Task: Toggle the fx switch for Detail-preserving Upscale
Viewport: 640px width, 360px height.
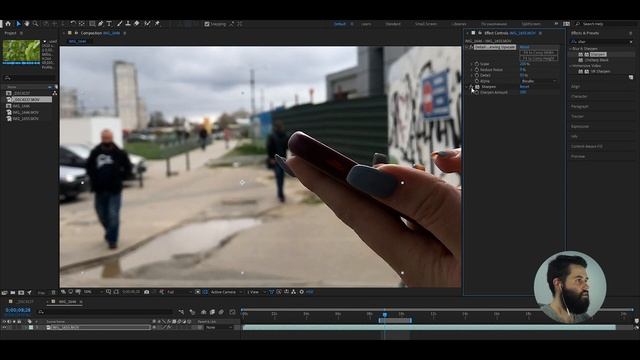Action: (x=471, y=47)
